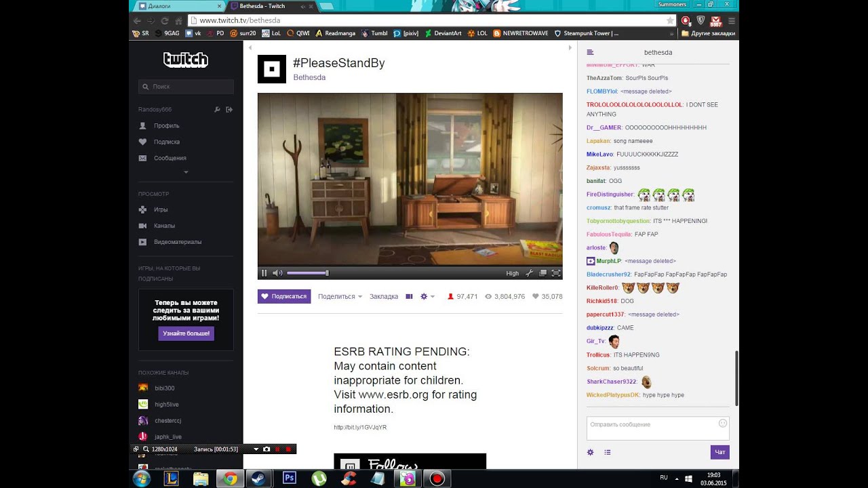Open similar channel bibi300
The width and height of the screenshot is (868, 488).
(157, 388)
